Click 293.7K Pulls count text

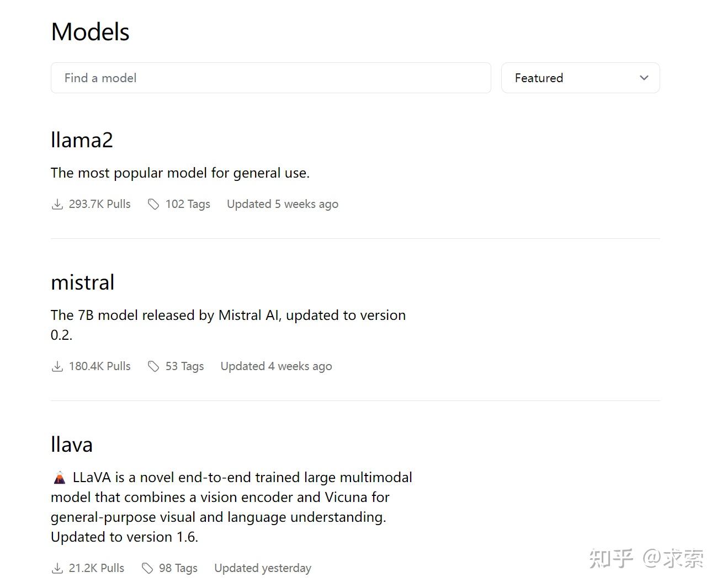point(99,204)
